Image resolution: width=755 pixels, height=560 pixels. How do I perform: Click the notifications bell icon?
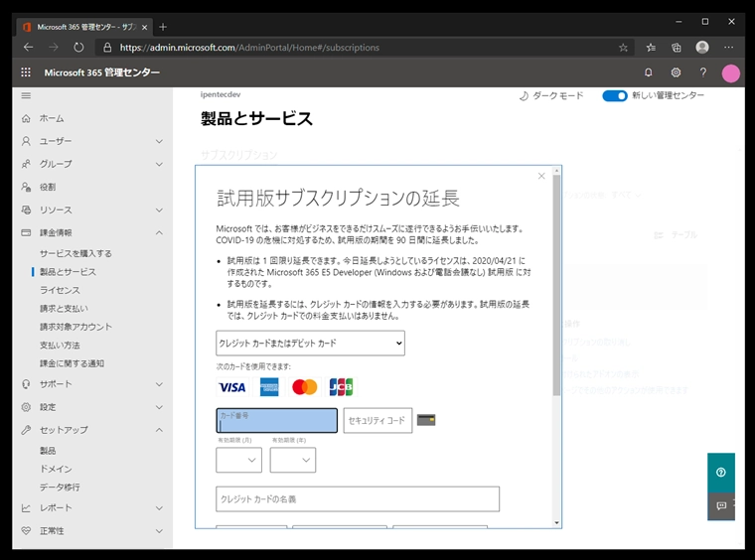tap(648, 72)
